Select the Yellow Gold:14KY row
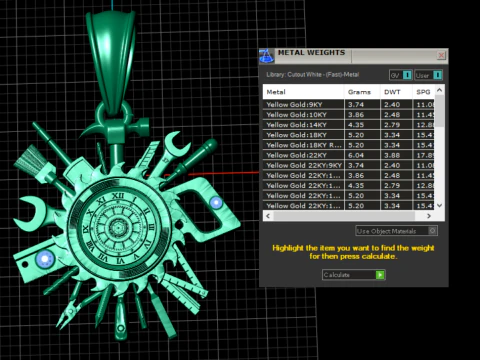Image resolution: width=480 pixels, height=360 pixels. point(348,125)
